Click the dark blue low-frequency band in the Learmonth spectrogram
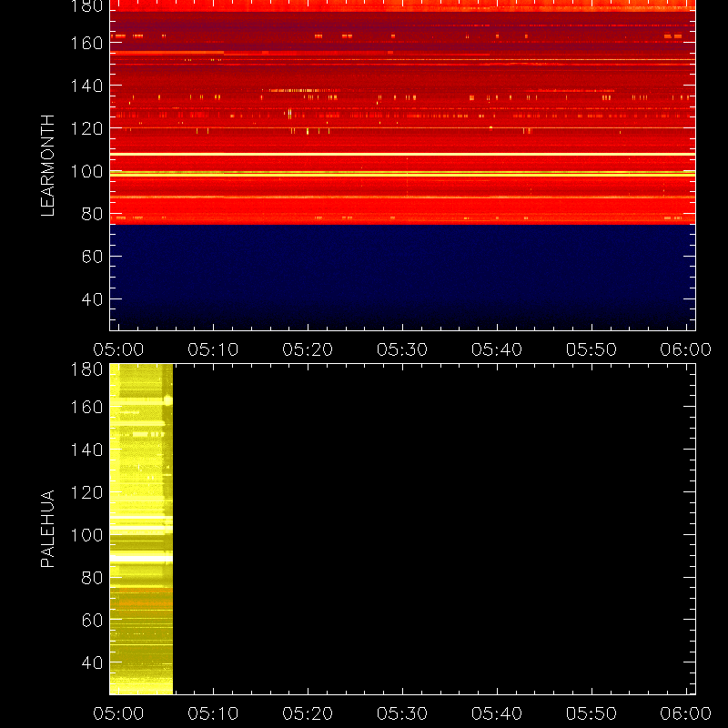Image resolution: width=728 pixels, height=728 pixels. (x=402, y=278)
